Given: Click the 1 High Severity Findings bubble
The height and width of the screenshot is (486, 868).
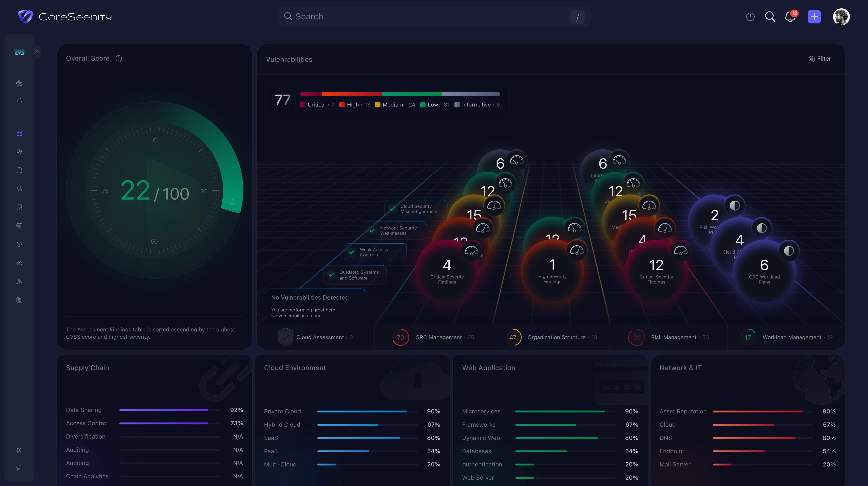Looking at the screenshot, I should pos(552,271).
